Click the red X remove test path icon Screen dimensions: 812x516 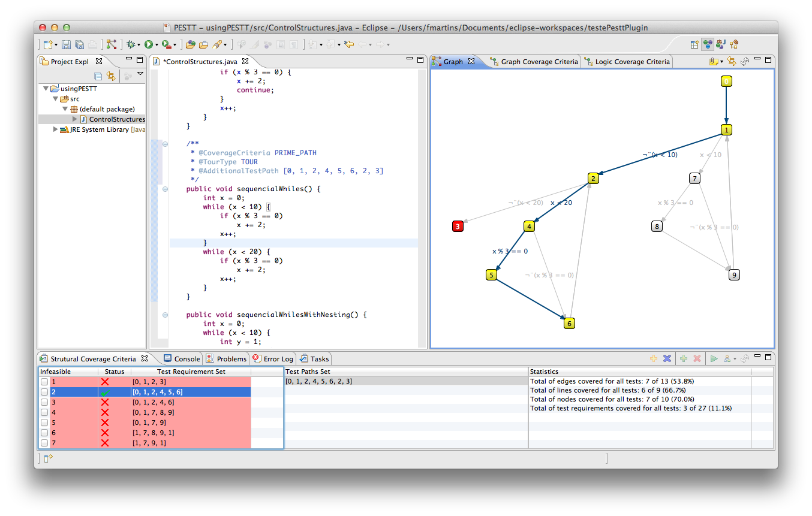tap(697, 358)
